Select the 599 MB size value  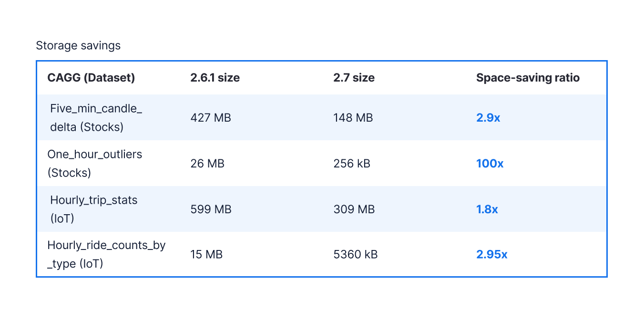click(211, 209)
